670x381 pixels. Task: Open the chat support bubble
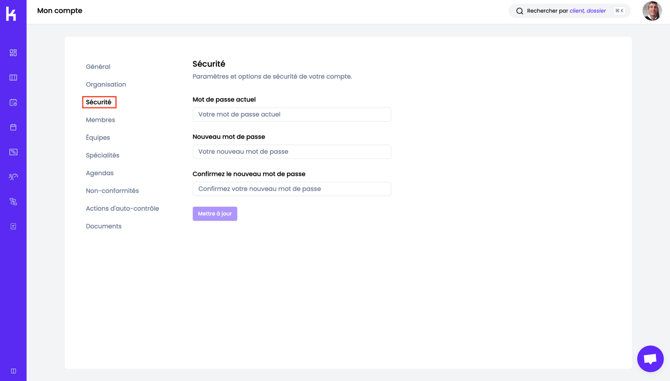650,359
